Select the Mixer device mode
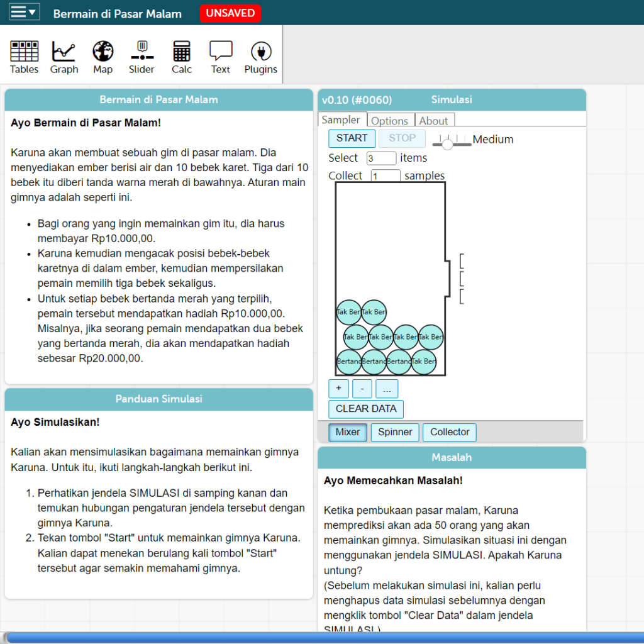644x644 pixels. [348, 432]
